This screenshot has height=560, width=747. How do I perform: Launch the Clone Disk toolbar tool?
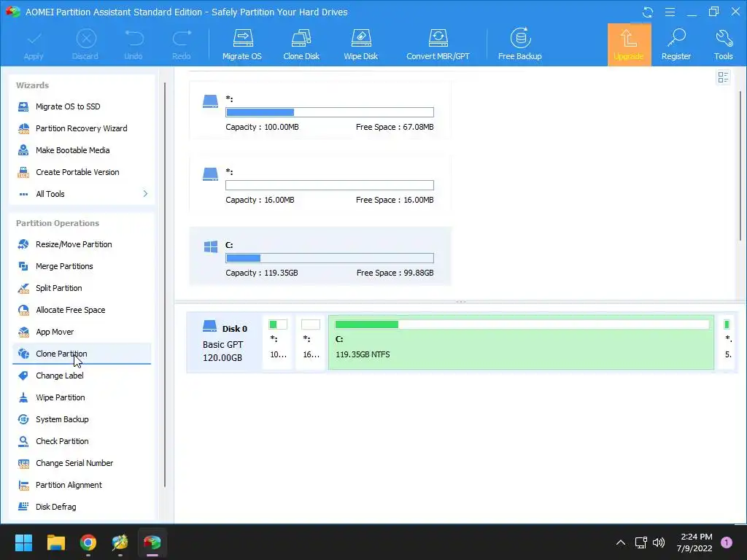pyautogui.click(x=301, y=44)
